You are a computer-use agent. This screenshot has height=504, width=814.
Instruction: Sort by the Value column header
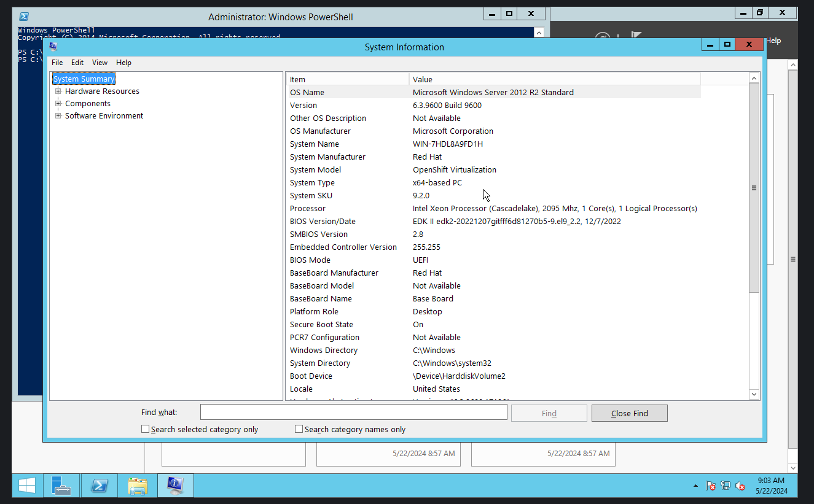[x=555, y=79]
